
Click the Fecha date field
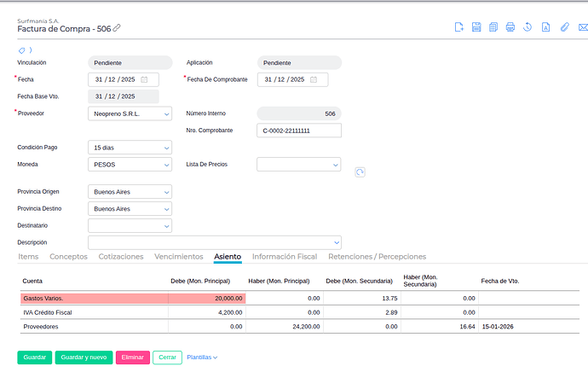coord(124,79)
